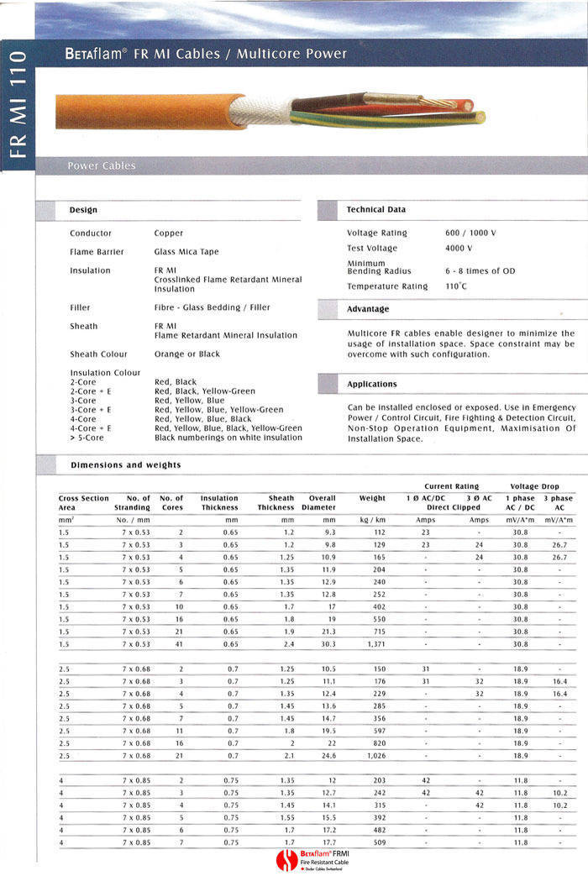Click the Current Rating column group header
Image resolution: width=588 pixels, height=876 pixels.
tap(451, 486)
